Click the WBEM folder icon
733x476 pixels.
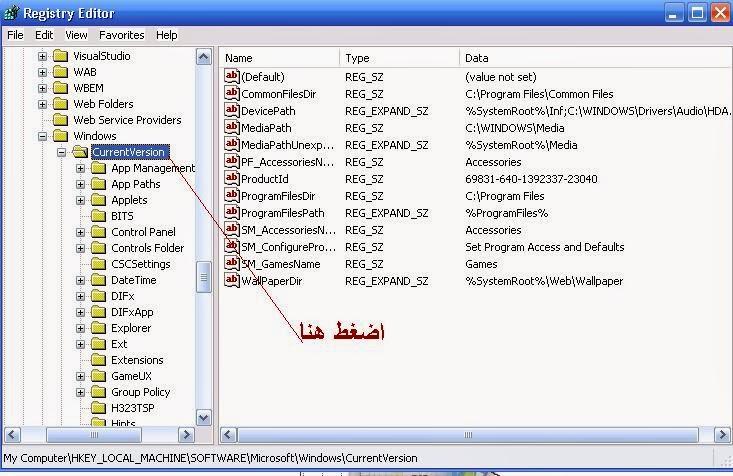(x=60, y=88)
